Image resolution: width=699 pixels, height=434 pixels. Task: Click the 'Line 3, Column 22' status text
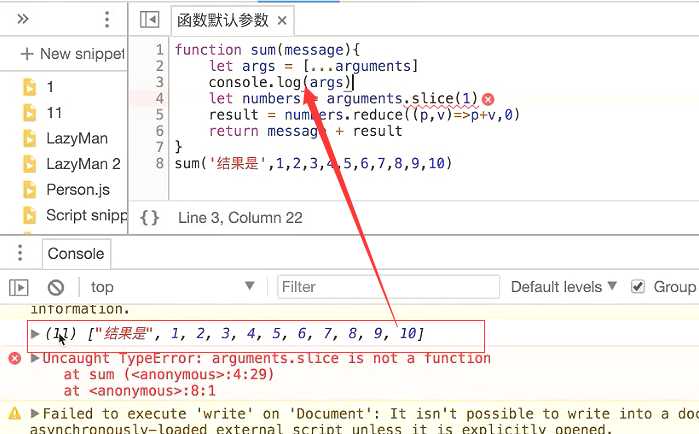pos(240,218)
